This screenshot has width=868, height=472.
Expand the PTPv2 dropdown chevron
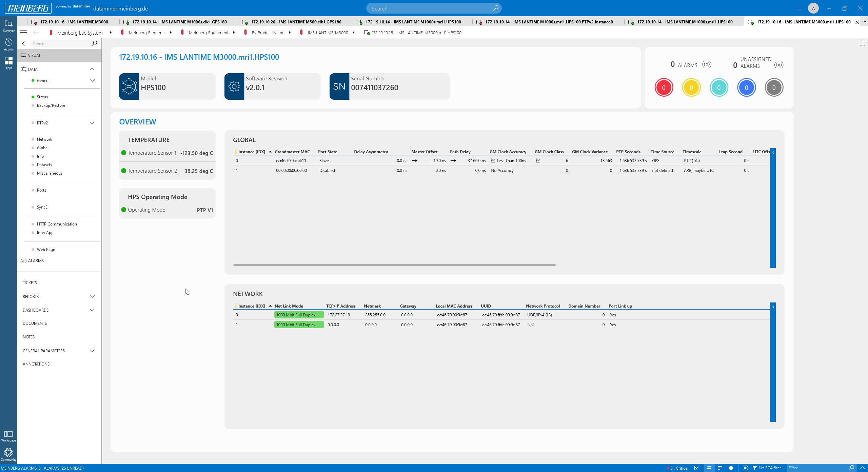92,123
